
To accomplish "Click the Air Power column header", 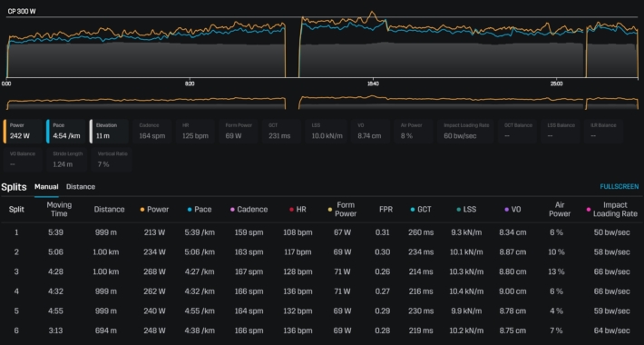I will click(x=560, y=210).
